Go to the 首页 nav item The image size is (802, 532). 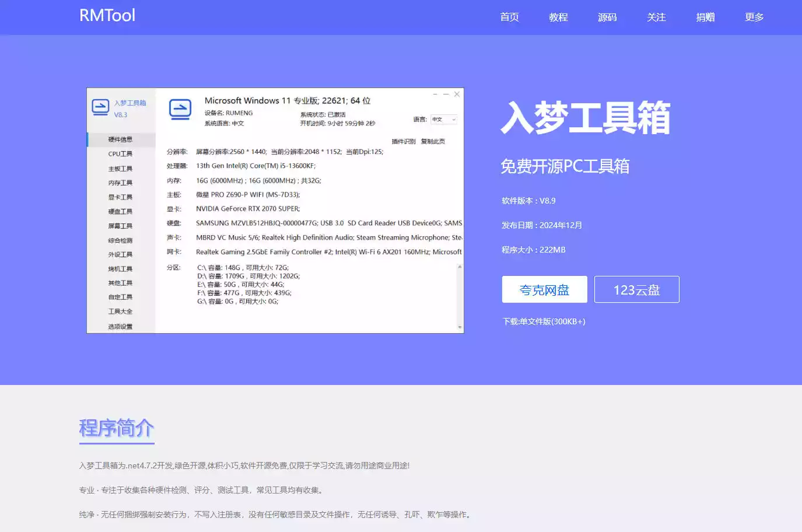click(509, 17)
